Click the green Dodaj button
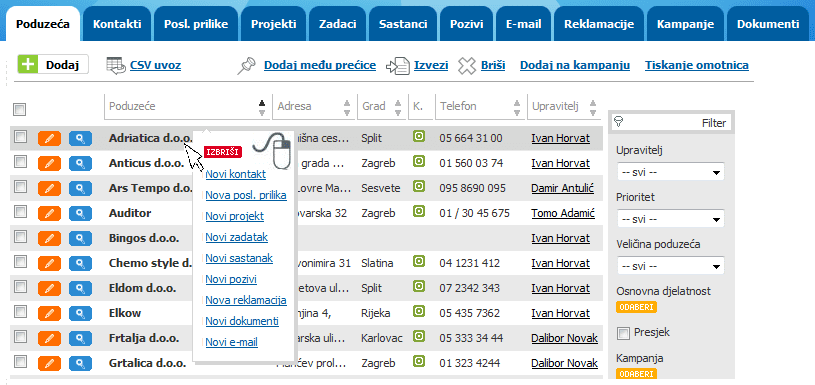The image size is (815, 385). (x=53, y=64)
